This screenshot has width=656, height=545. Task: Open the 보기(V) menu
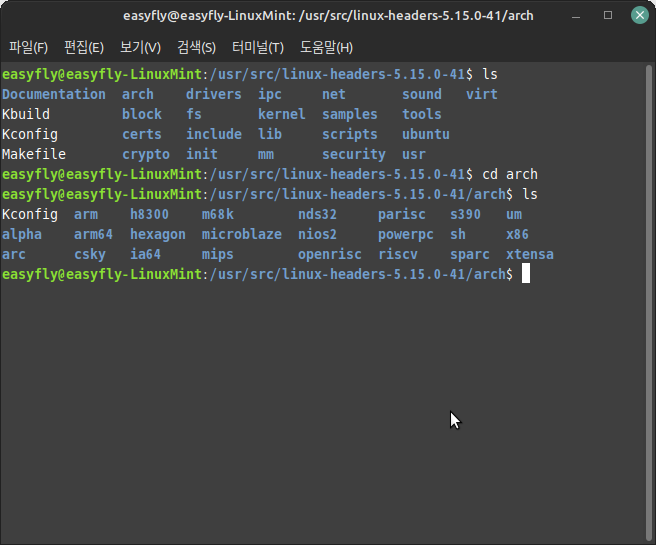(140, 47)
